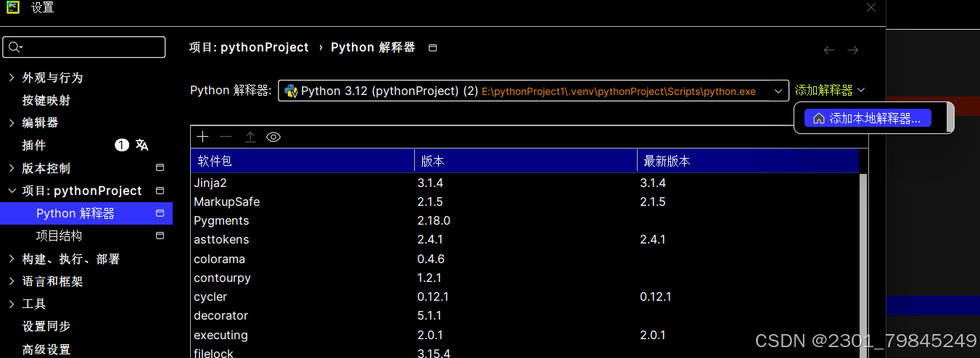The image size is (980, 358).
Task: Click the 项目: pythonProject breadcrumb link
Action: [249, 47]
